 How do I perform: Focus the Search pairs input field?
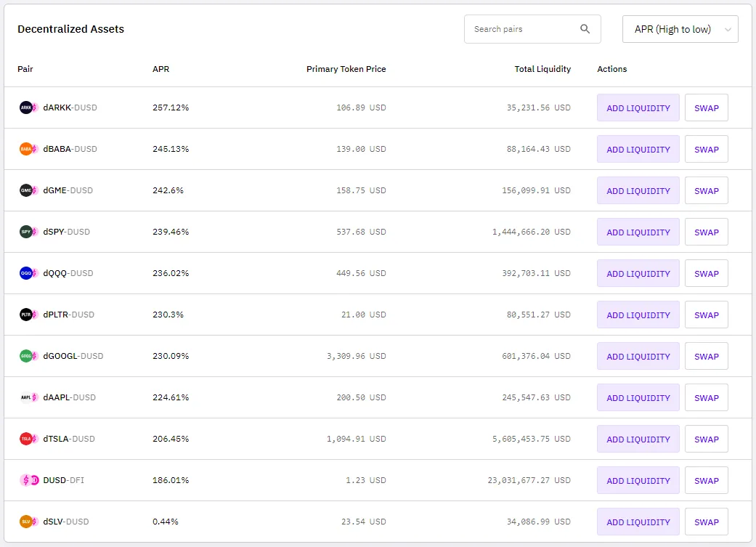click(x=532, y=29)
